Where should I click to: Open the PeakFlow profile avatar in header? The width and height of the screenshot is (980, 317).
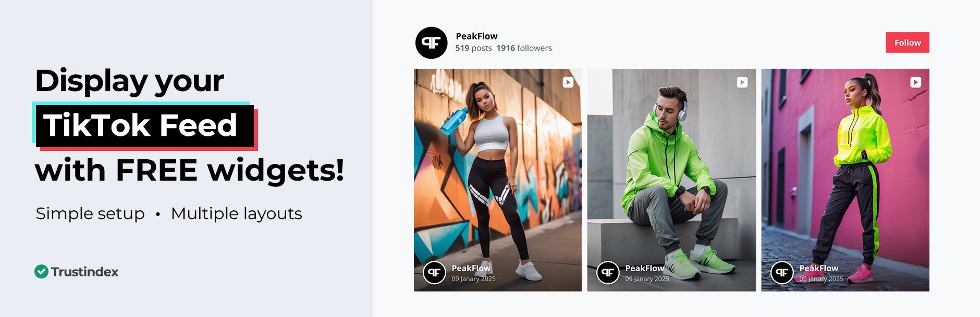pyautogui.click(x=431, y=43)
